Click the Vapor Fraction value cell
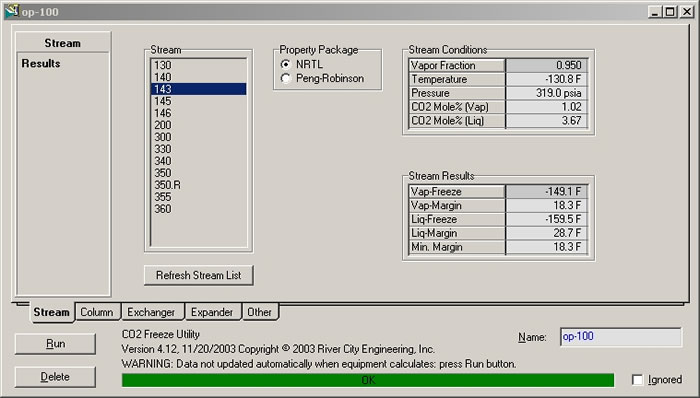The height and width of the screenshot is (398, 700). [547, 65]
